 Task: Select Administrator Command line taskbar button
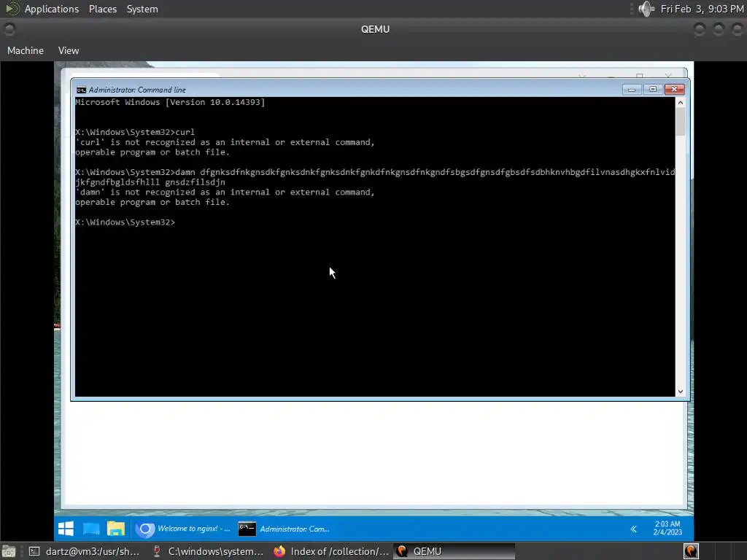(284, 529)
